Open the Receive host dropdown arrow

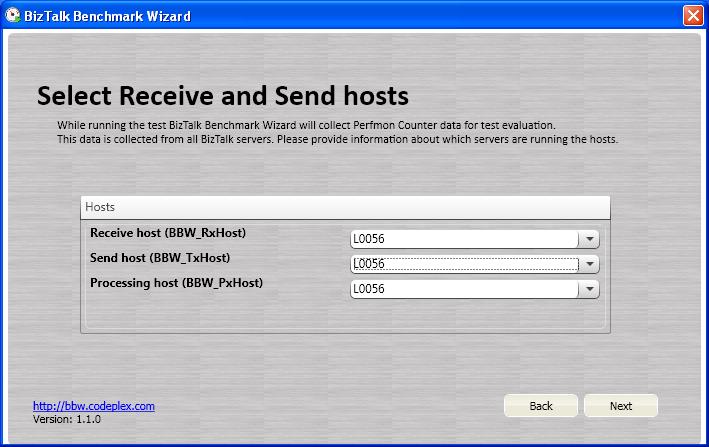(590, 239)
